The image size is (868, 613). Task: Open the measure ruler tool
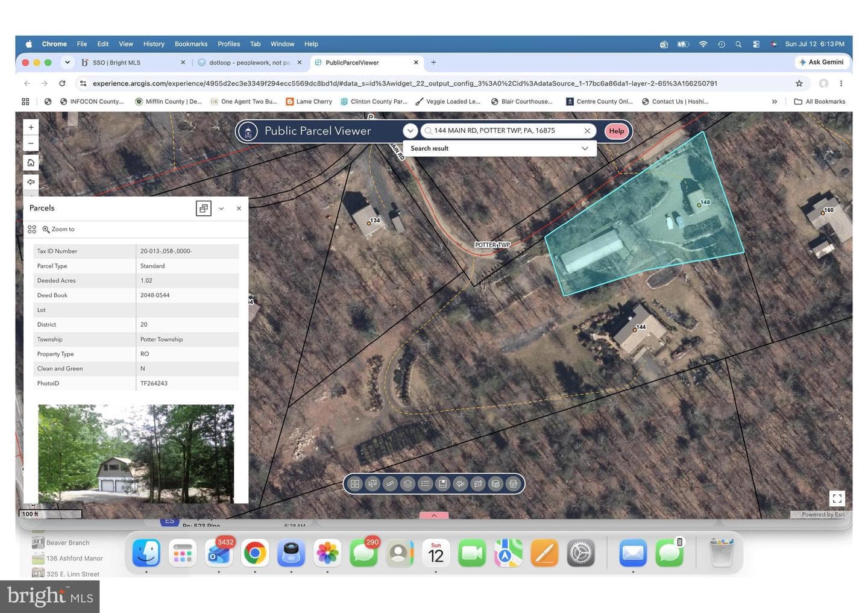pos(390,483)
